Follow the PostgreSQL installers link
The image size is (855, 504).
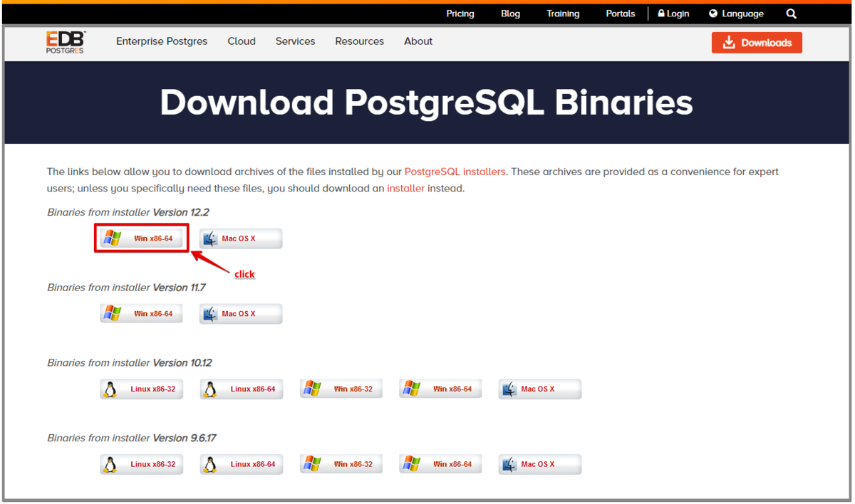[455, 172]
